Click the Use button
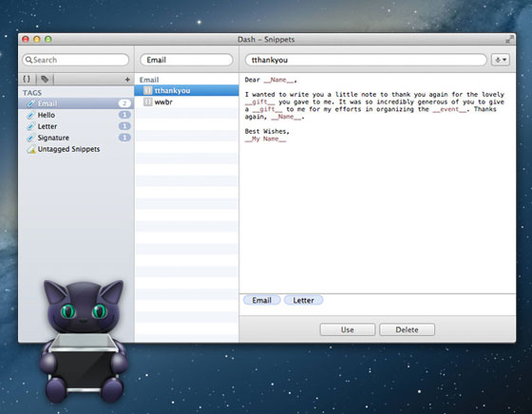 [348, 329]
